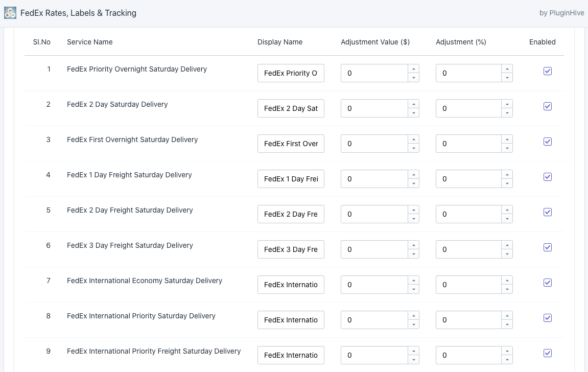Toggle Enabled for FedEx First Overnight Saturday Delivery

548,142
